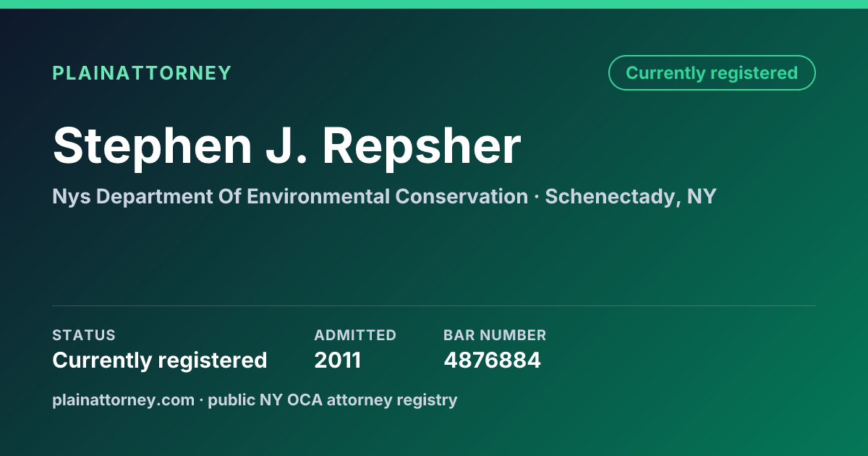Open the plainattorney.com link in footer
Viewport: 868px width, 456px height.
coord(123,400)
